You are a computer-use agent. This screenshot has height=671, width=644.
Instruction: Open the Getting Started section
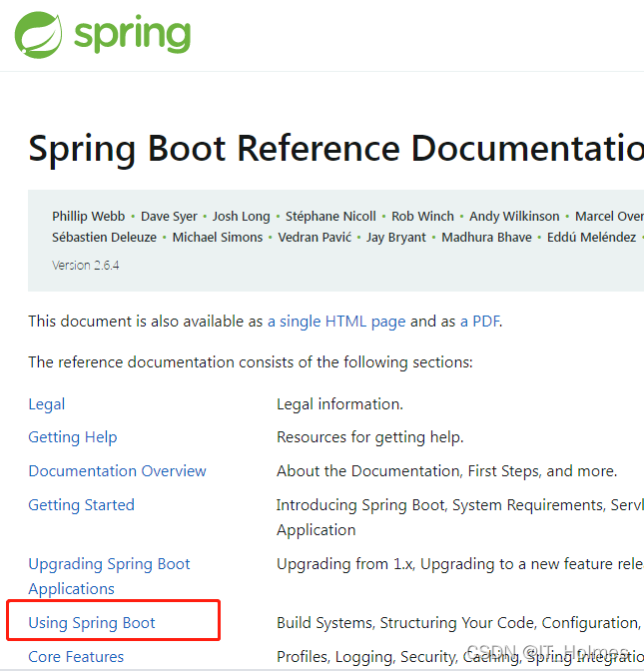point(81,505)
